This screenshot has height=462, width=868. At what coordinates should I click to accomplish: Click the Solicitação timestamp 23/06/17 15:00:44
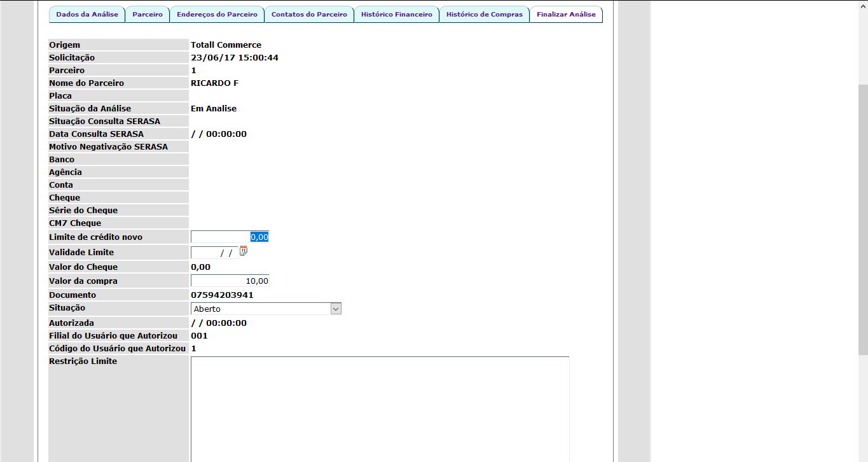[x=235, y=58]
